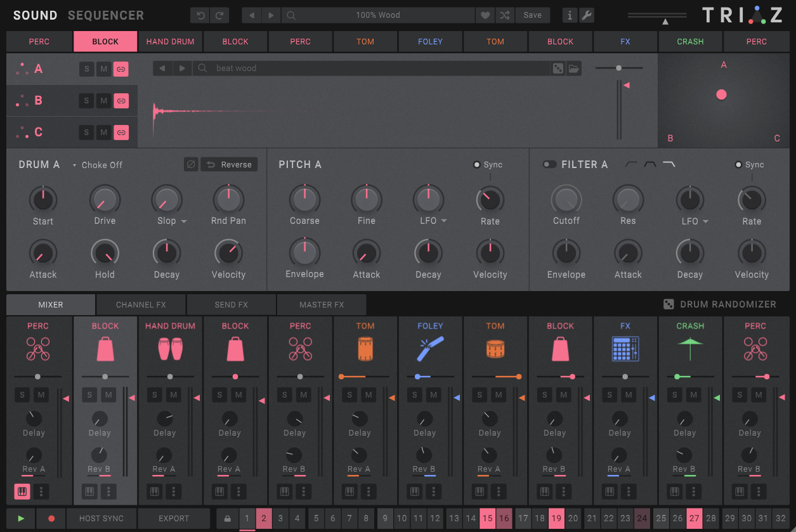Click the shuffle icon next to the heart

click(x=505, y=15)
